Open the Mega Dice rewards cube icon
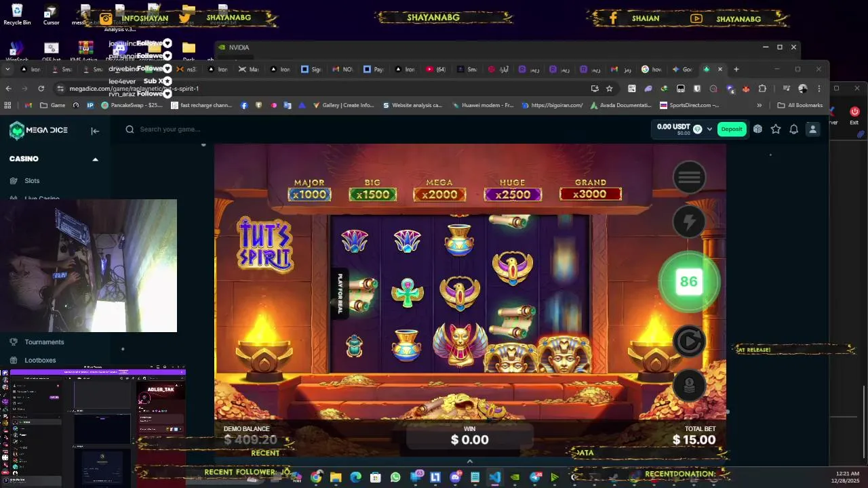The height and width of the screenshot is (488, 868). tap(757, 129)
